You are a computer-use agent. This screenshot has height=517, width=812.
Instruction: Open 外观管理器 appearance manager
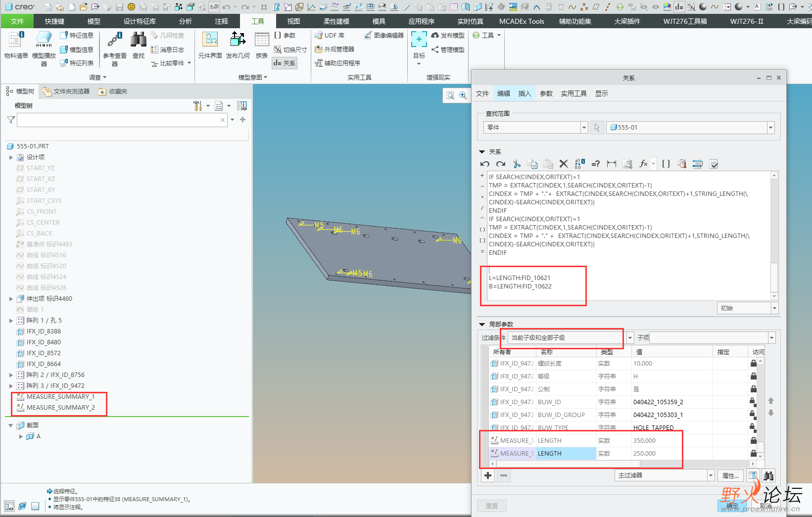(334, 49)
